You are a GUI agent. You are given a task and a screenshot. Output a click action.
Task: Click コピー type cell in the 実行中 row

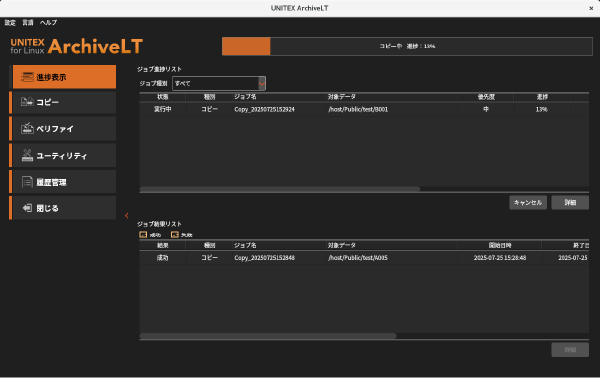tap(210, 109)
